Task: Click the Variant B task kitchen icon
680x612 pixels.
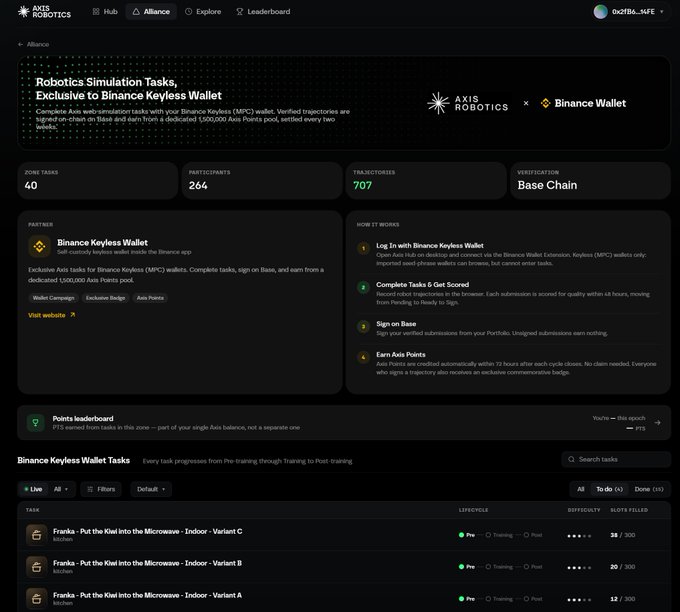Action: tap(36, 567)
